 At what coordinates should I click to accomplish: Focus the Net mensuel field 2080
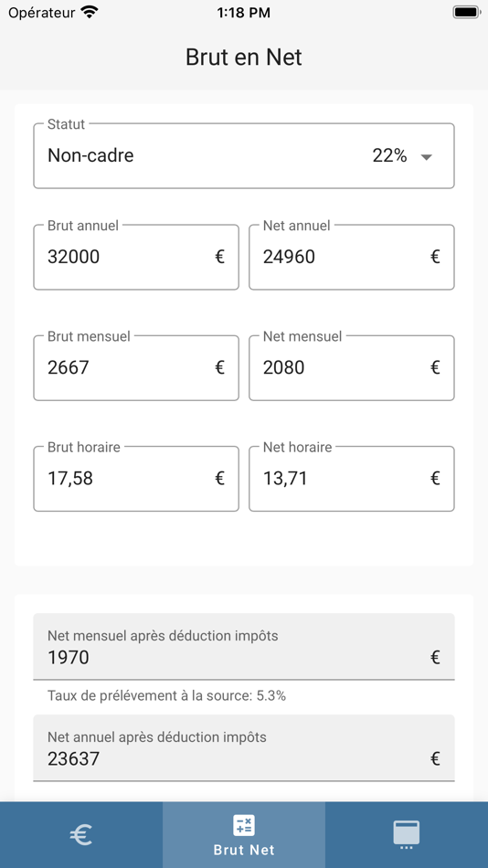[x=352, y=367]
